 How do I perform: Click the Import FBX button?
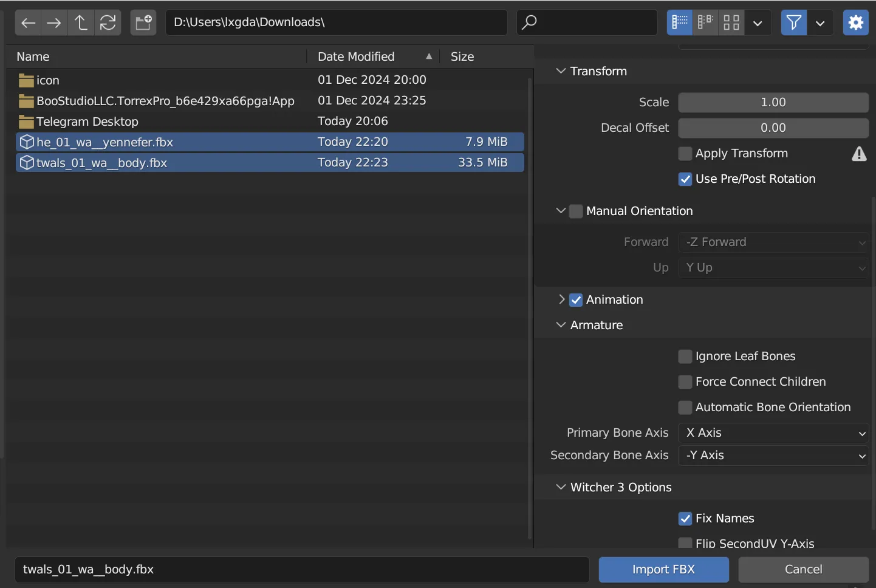[663, 569]
